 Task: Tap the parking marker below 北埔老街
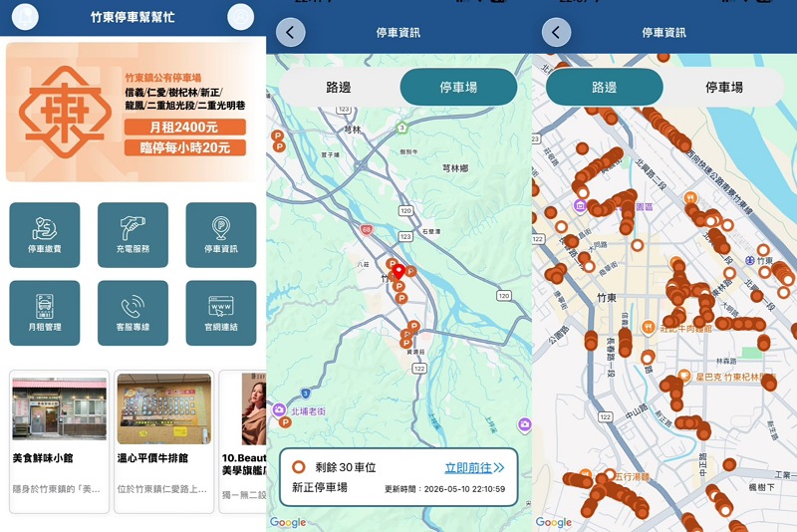pos(285,422)
